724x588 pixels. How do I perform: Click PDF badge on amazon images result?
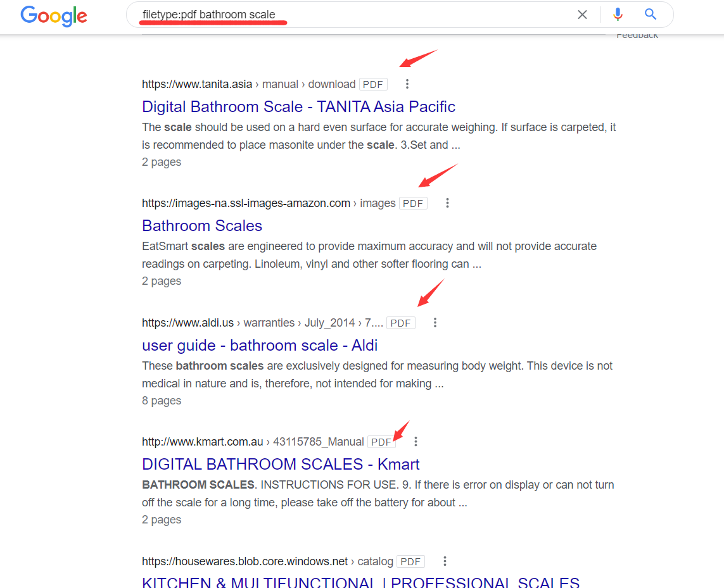(x=413, y=204)
